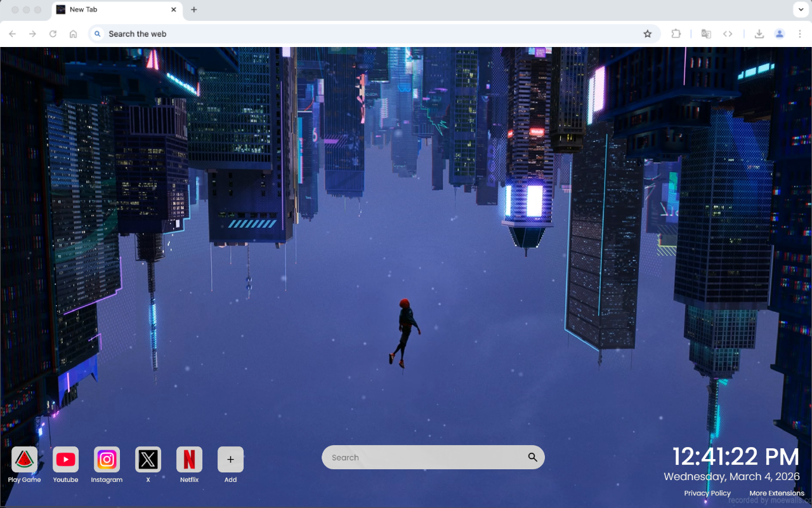Image resolution: width=812 pixels, height=508 pixels.
Task: Open the profile avatar menu
Action: click(780, 34)
